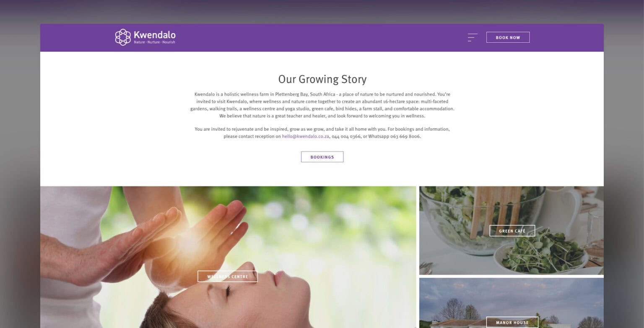Screen dimensions: 644x328
Task: Open the MANOR HOUSE tile button
Action: tap(512, 322)
